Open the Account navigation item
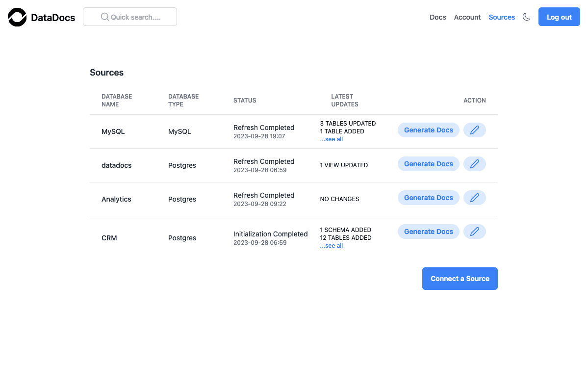The width and height of the screenshot is (588, 387). click(x=467, y=17)
